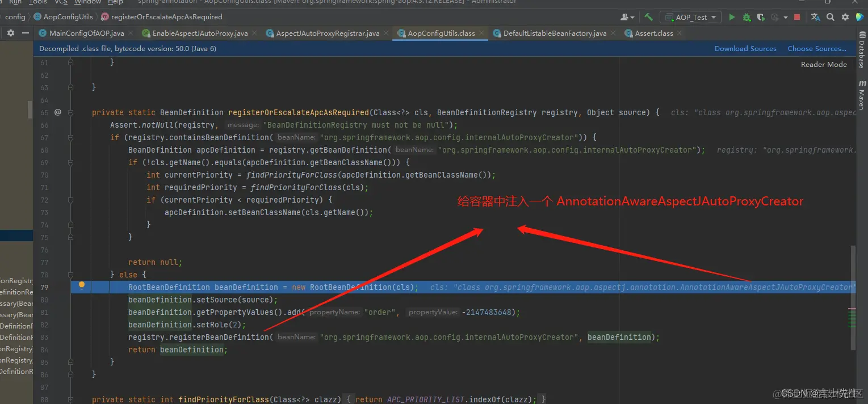Viewport: 868px width, 404px height.
Task: Open the Maven tool window
Action: point(862,95)
